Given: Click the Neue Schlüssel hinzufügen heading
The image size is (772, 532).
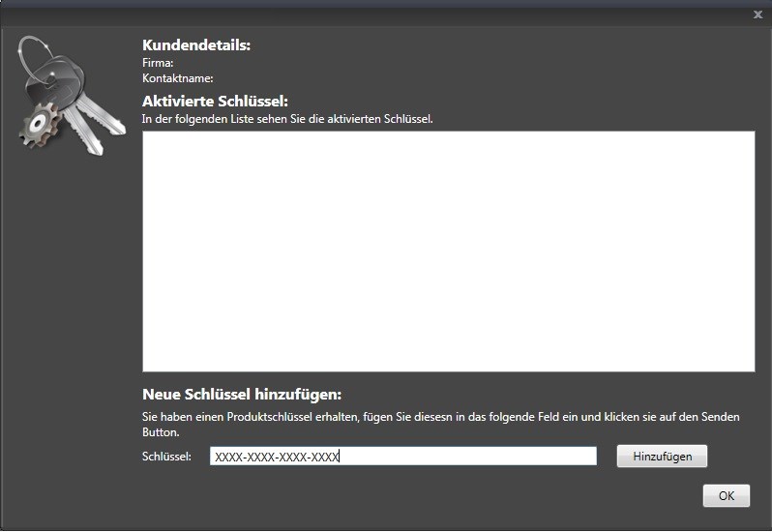Looking at the screenshot, I should 242,395.
